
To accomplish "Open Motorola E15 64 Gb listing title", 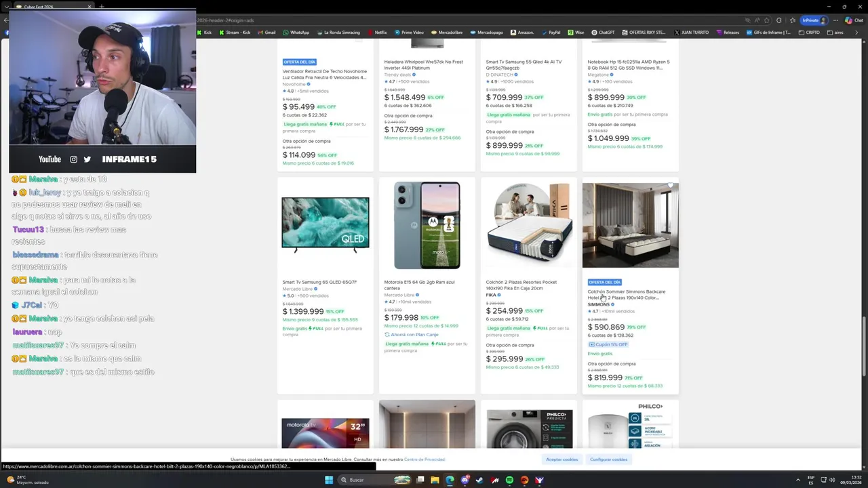I will click(419, 285).
